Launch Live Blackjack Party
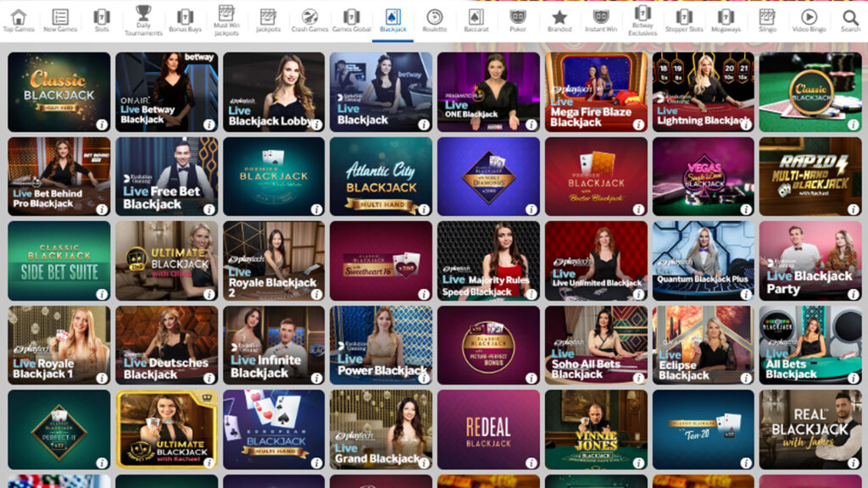This screenshot has width=868, height=488. click(810, 261)
